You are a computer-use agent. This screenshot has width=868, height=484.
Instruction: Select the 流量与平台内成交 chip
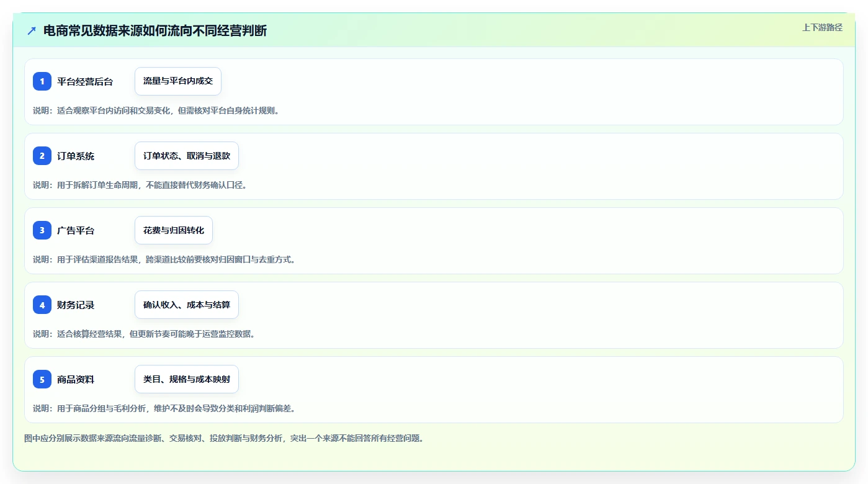pyautogui.click(x=178, y=81)
